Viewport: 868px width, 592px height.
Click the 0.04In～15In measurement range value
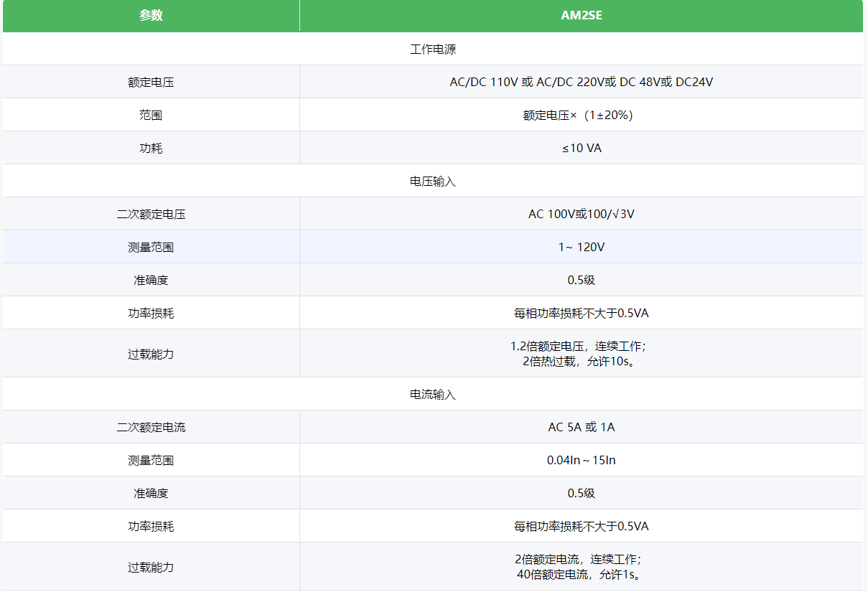(x=582, y=460)
